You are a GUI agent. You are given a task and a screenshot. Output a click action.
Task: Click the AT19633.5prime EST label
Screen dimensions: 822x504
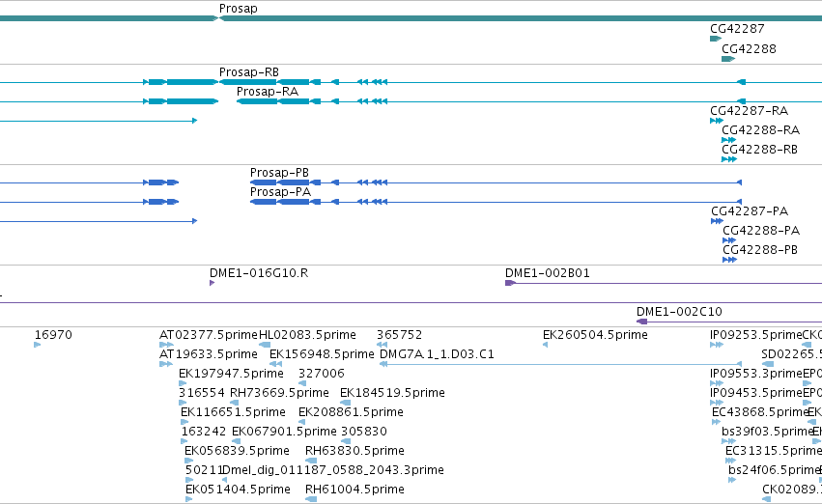[x=209, y=354]
